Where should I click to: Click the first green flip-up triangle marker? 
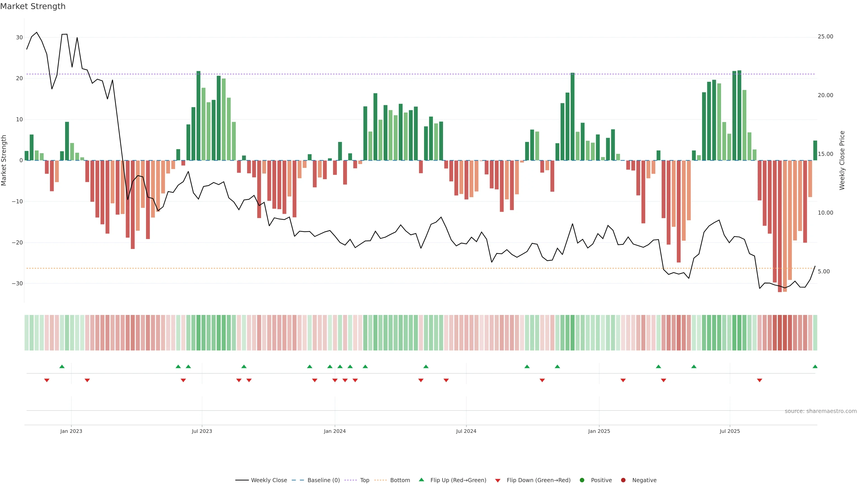coord(62,366)
